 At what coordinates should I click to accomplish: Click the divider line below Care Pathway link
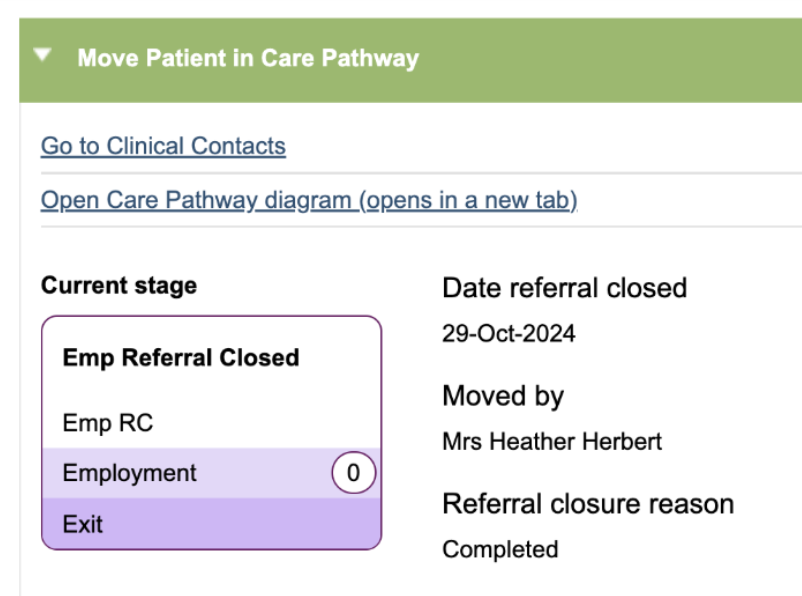tap(420, 227)
